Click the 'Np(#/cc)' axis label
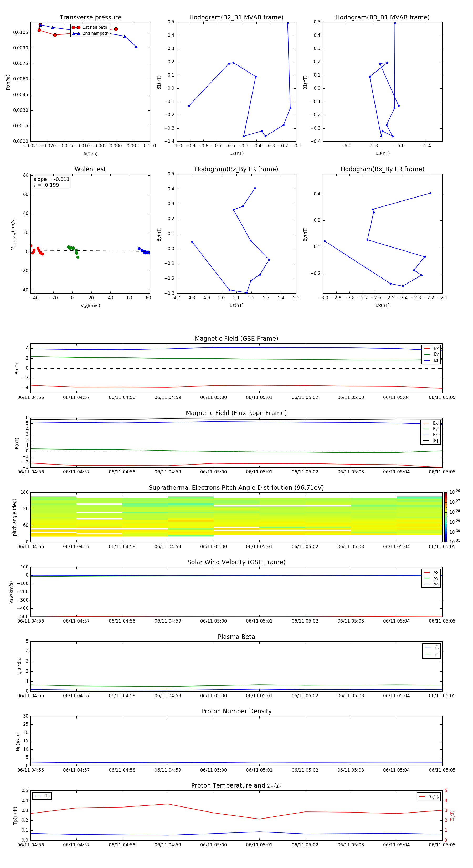The height and width of the screenshot is (868, 473). tap(18, 741)
